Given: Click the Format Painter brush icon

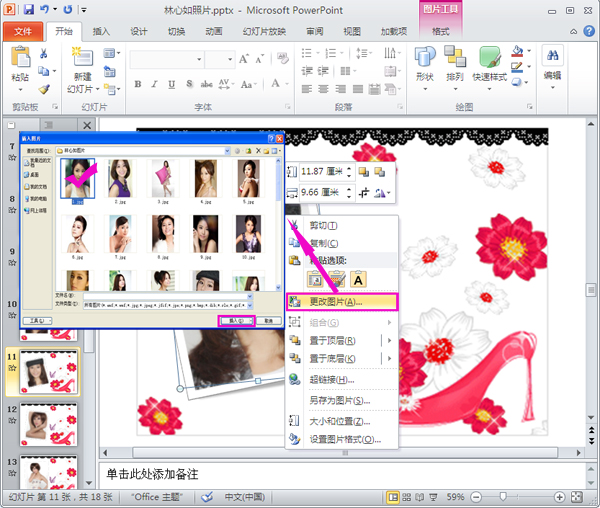Looking at the screenshot, I should (44, 89).
